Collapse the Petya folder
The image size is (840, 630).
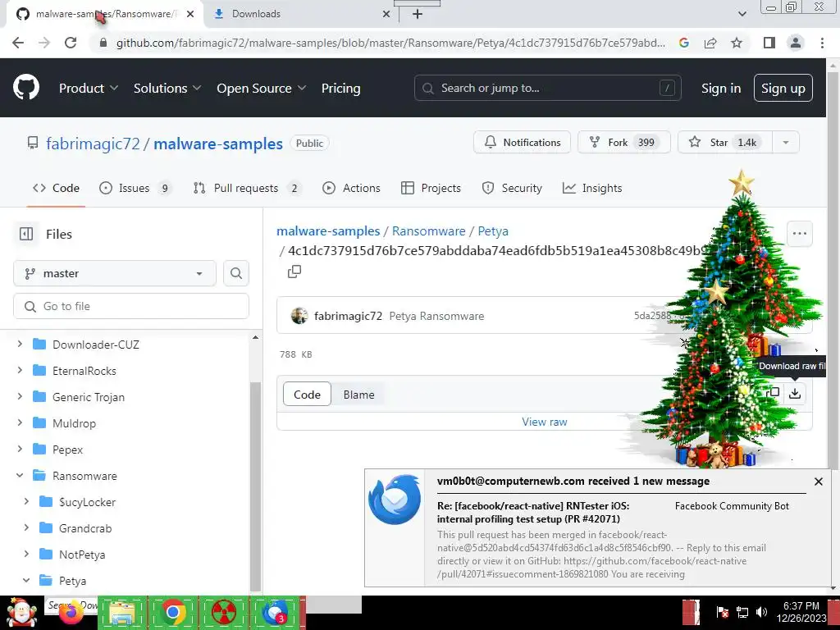pos(26,580)
